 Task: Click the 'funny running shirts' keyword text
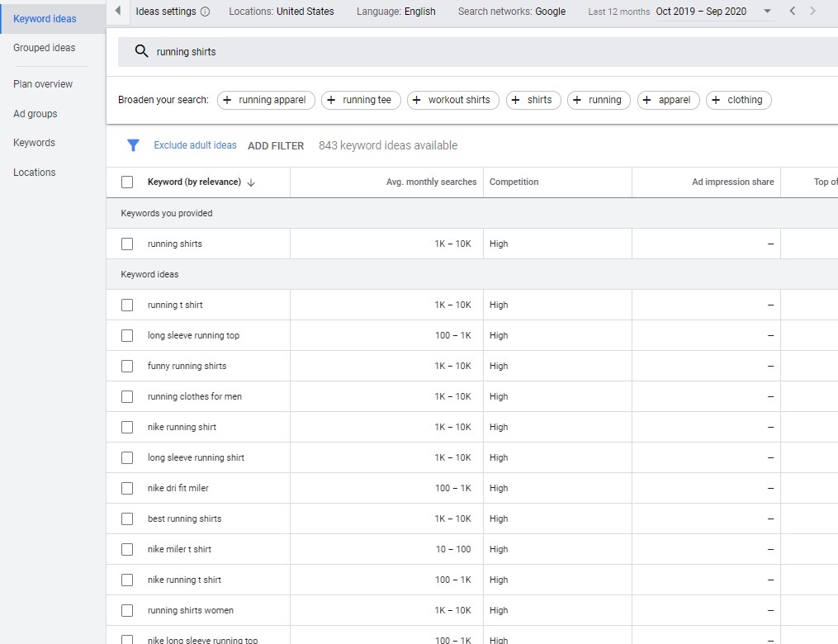click(187, 366)
